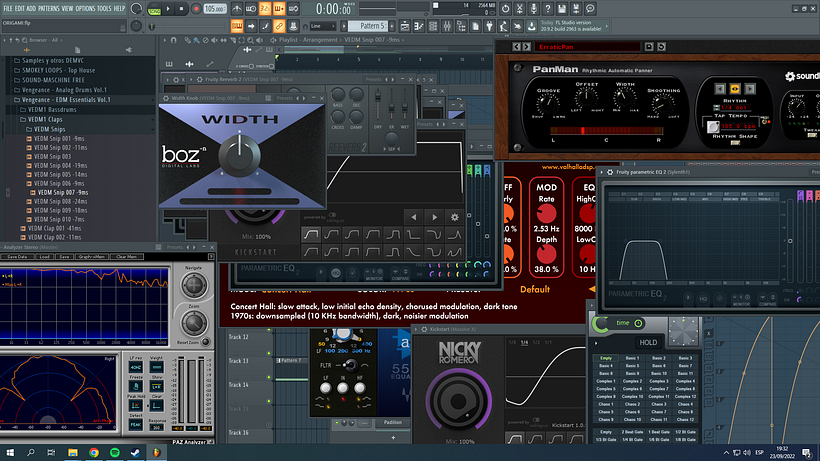Click the Width knob in Boz plugin

point(238,155)
